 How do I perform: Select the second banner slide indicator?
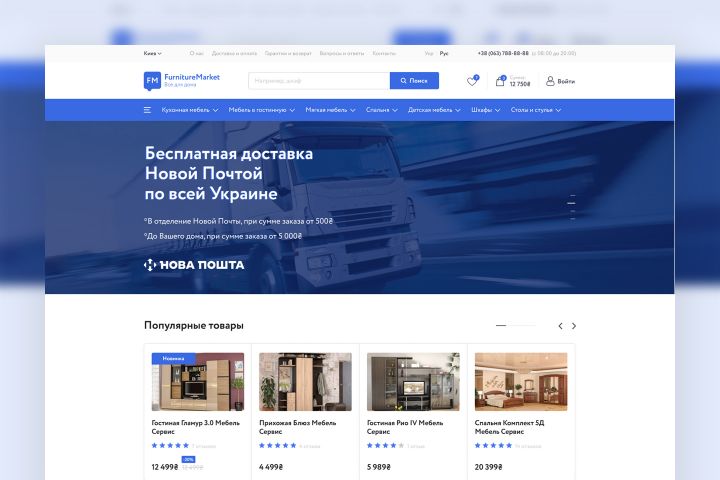[571, 203]
